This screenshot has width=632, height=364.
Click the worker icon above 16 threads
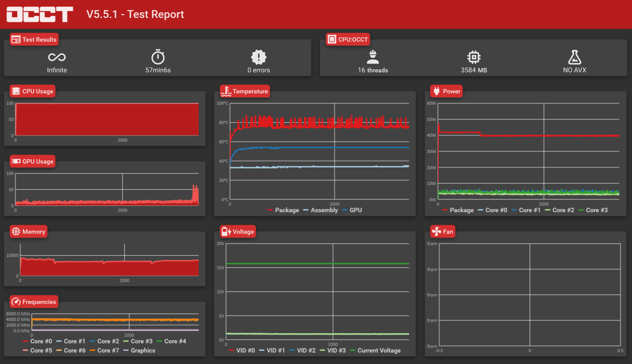click(x=373, y=57)
